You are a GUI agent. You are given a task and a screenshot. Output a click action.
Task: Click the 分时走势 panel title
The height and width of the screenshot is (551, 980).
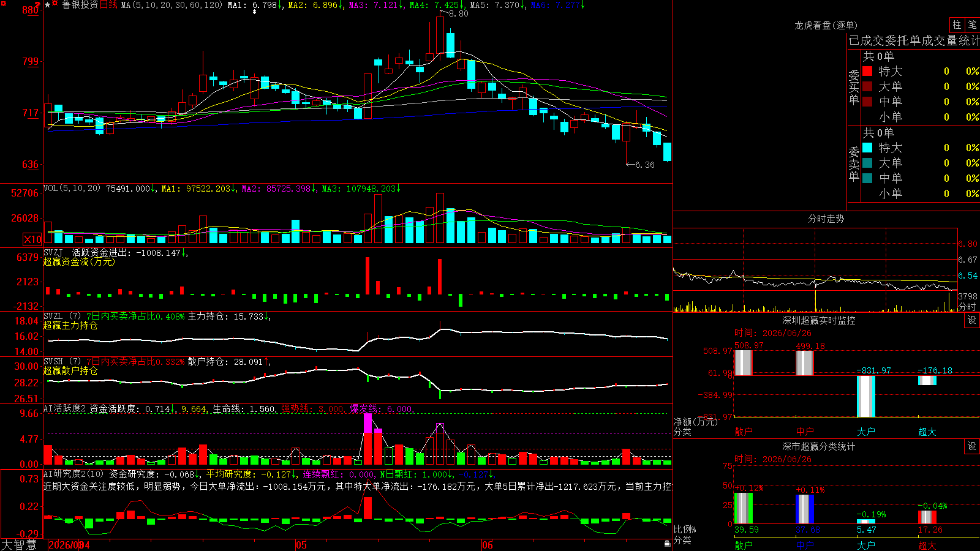826,219
